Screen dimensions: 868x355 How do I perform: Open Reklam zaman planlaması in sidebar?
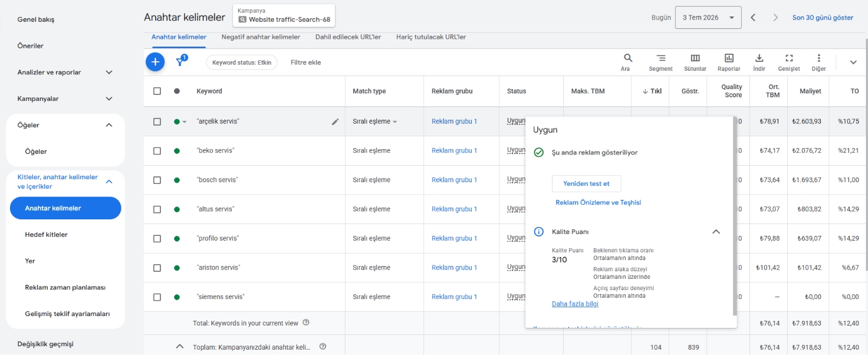click(x=65, y=288)
